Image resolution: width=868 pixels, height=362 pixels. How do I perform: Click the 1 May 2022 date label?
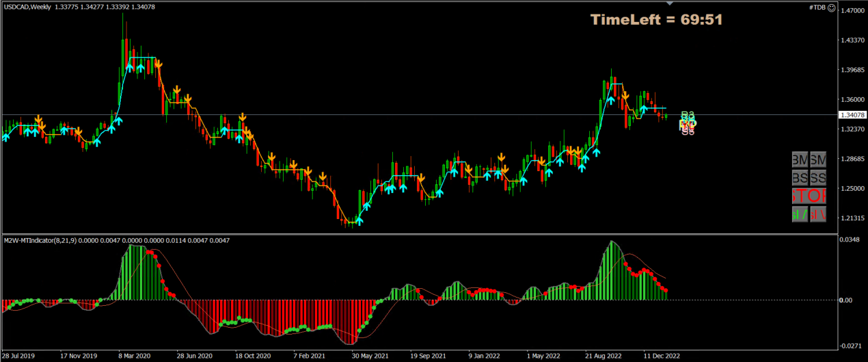click(545, 357)
